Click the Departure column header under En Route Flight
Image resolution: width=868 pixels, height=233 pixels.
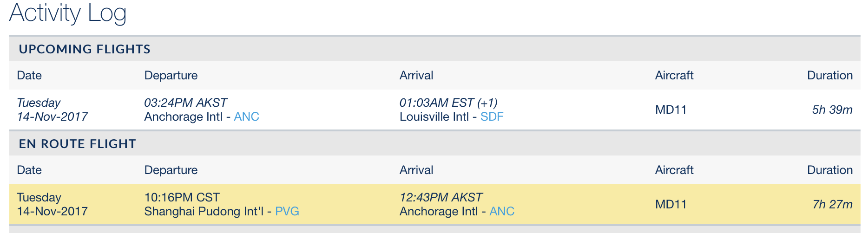171,170
